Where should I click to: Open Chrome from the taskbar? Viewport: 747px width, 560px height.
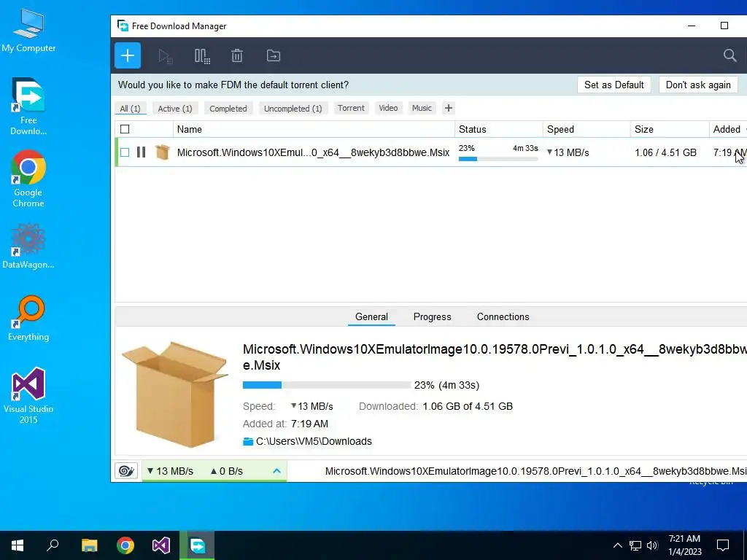coord(125,545)
